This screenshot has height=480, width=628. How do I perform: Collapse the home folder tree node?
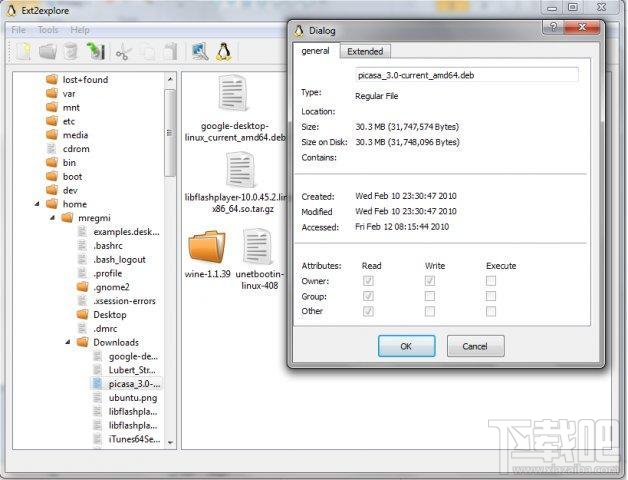pyautogui.click(x=37, y=204)
